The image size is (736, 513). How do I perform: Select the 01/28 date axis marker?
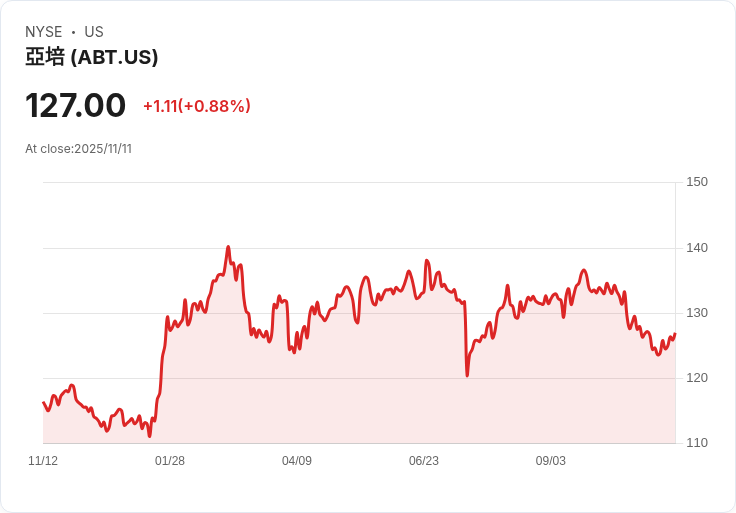coord(170,460)
